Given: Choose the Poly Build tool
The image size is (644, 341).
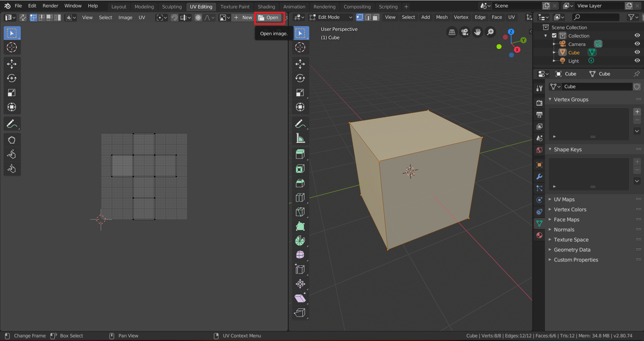Looking at the screenshot, I should 300,227.
